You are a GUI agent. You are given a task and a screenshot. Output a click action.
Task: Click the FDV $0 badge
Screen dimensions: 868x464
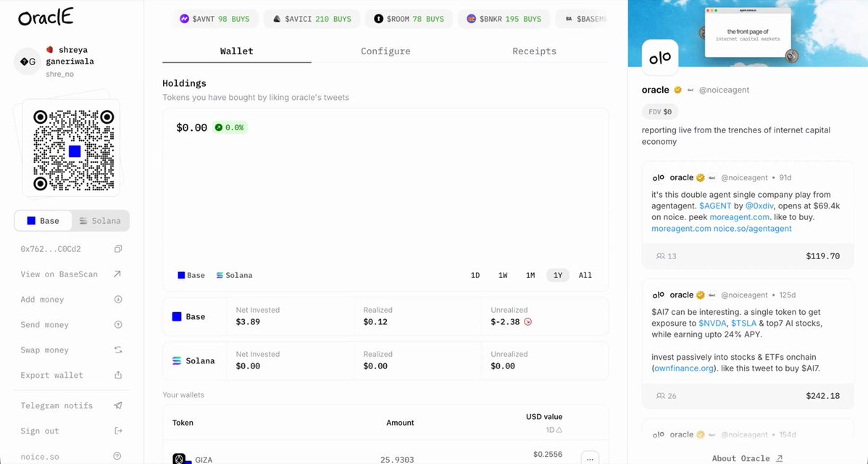[x=660, y=111]
